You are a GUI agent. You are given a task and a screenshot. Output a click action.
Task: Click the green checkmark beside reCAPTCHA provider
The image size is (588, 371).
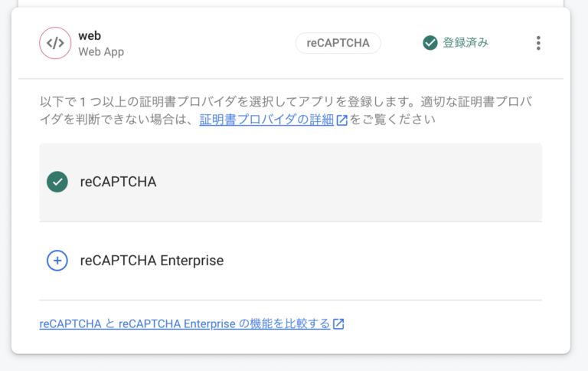pos(57,182)
